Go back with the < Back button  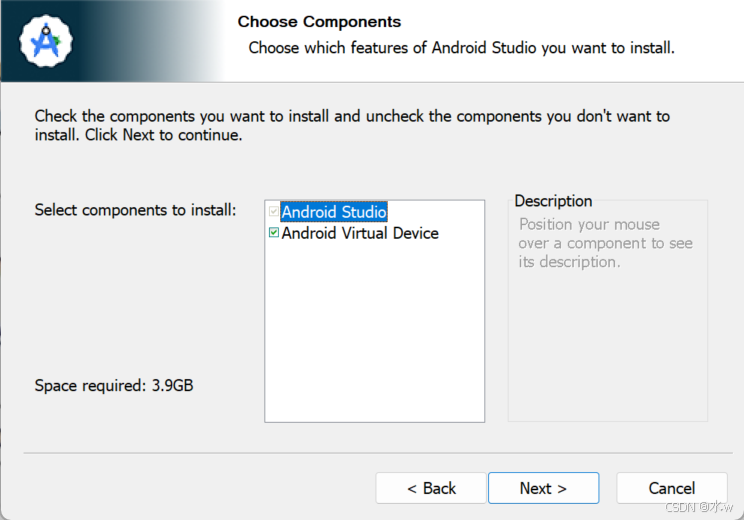point(431,488)
